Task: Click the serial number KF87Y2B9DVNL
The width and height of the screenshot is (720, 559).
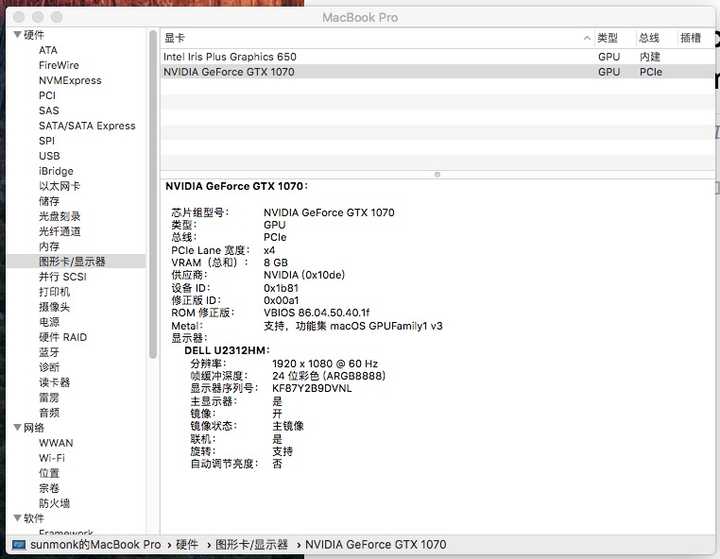Action: tap(312, 388)
